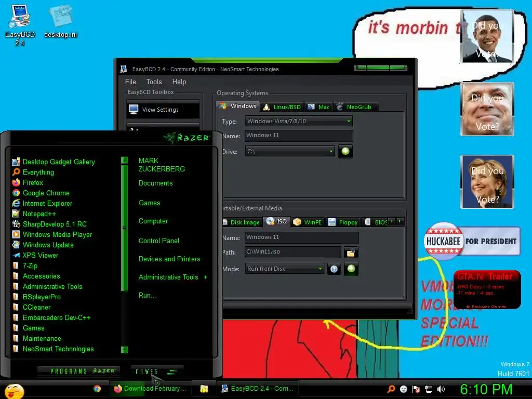Click the ISO Path field C:\Win11.iso
The height and width of the screenshot is (399, 532).
pos(293,252)
